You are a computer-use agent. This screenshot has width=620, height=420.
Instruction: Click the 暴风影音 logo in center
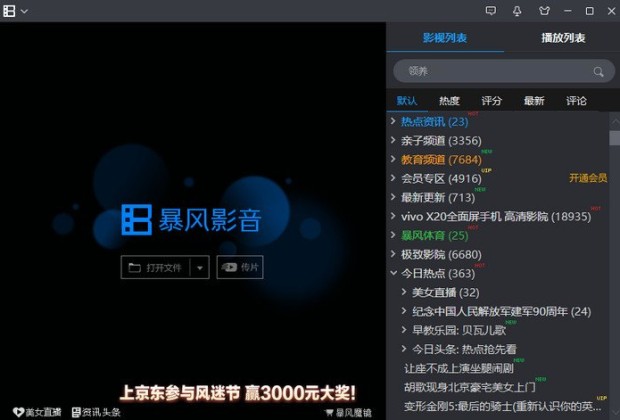[191, 219]
